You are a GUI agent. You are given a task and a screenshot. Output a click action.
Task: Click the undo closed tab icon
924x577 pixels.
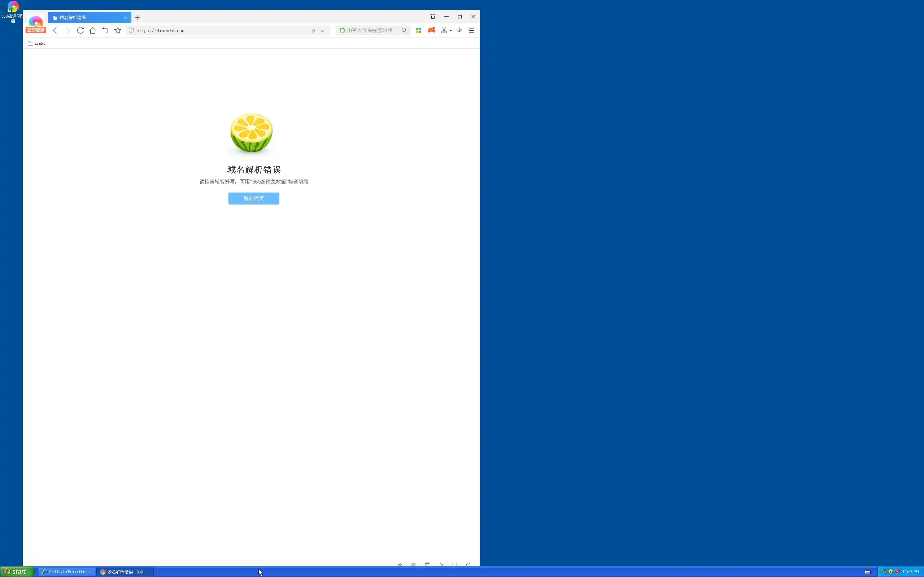coord(105,31)
